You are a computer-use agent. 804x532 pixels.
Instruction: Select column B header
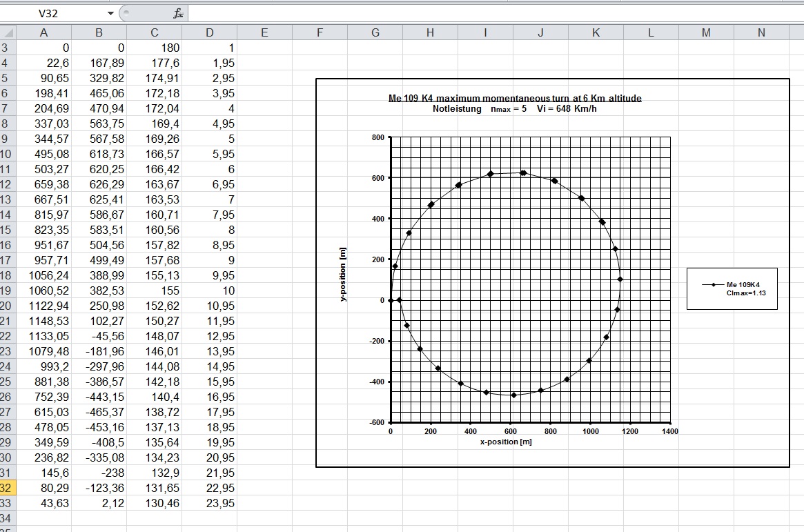click(x=99, y=33)
